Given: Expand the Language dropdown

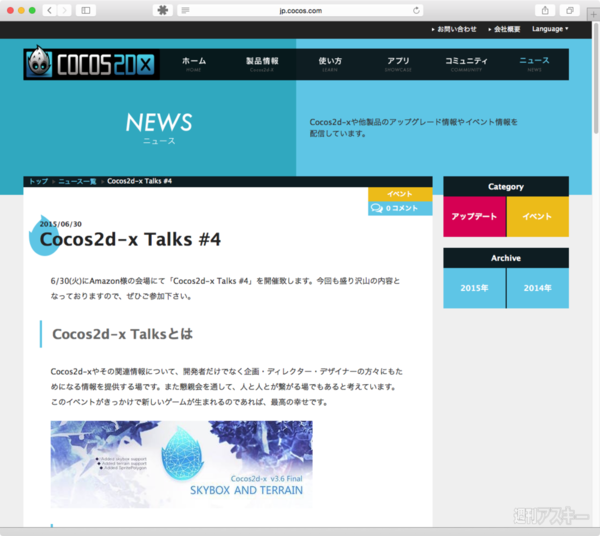Looking at the screenshot, I should (x=550, y=29).
